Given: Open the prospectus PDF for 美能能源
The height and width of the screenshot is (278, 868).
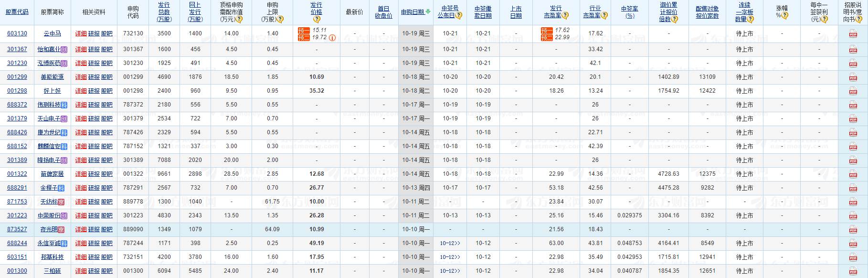Looking at the screenshot, I should 853,77.
